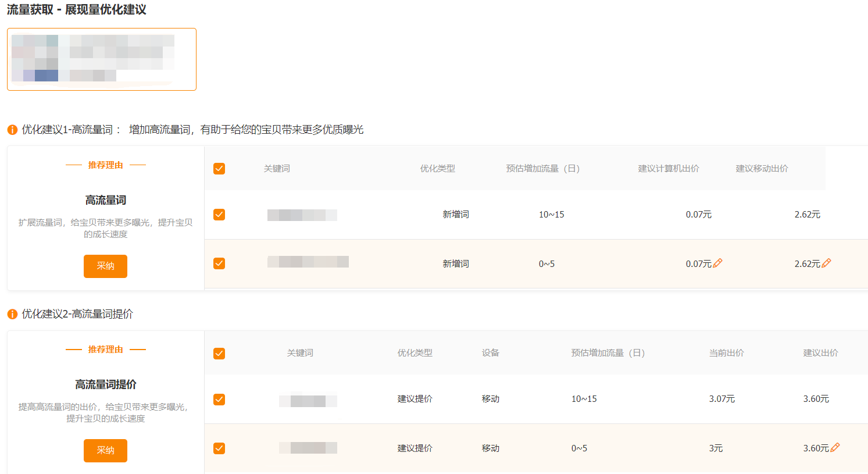
Task: Click the pencil icon beside 0.07元 computer bid
Action: 717,263
